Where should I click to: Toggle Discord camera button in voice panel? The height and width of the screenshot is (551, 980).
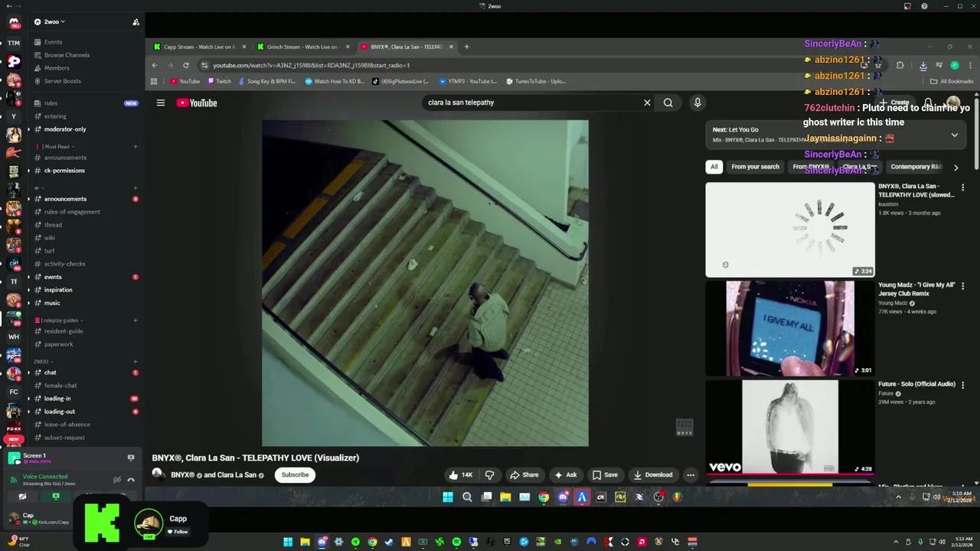tap(22, 497)
